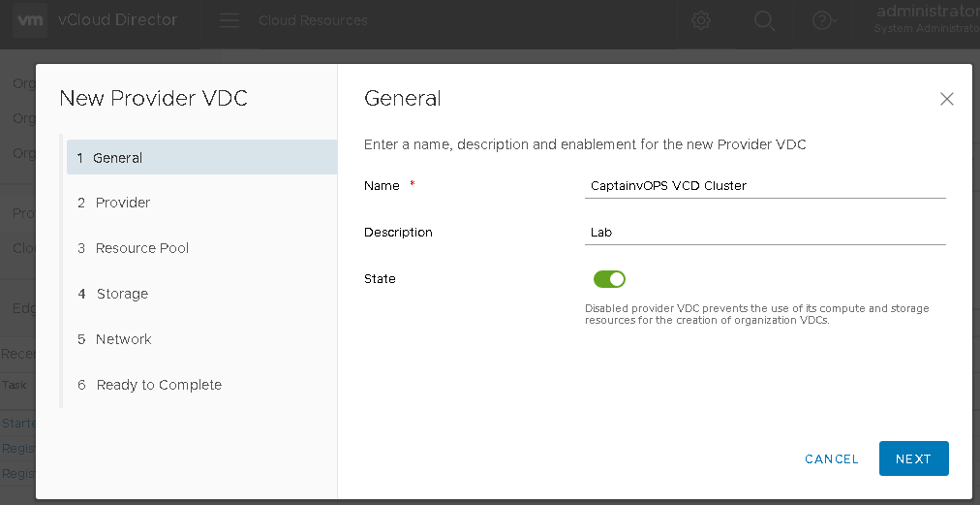The image size is (980, 505).
Task: Open the Ready to Complete step
Action: click(x=159, y=385)
